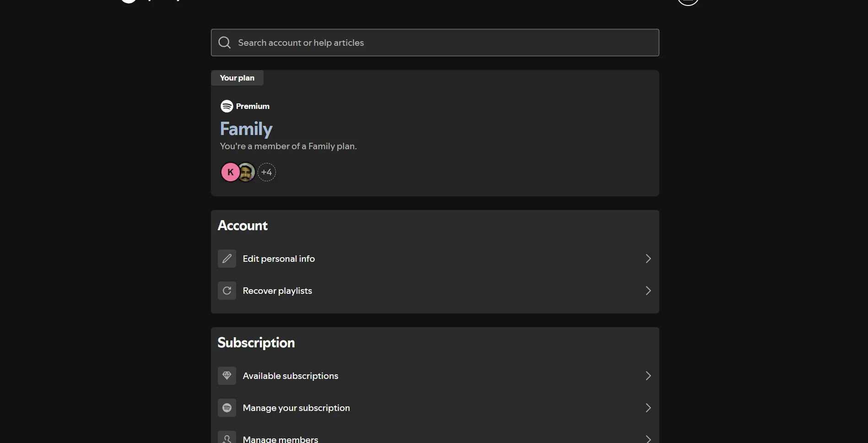This screenshot has height=443, width=868.
Task: Open Manage your subscription
Action: click(x=435, y=408)
